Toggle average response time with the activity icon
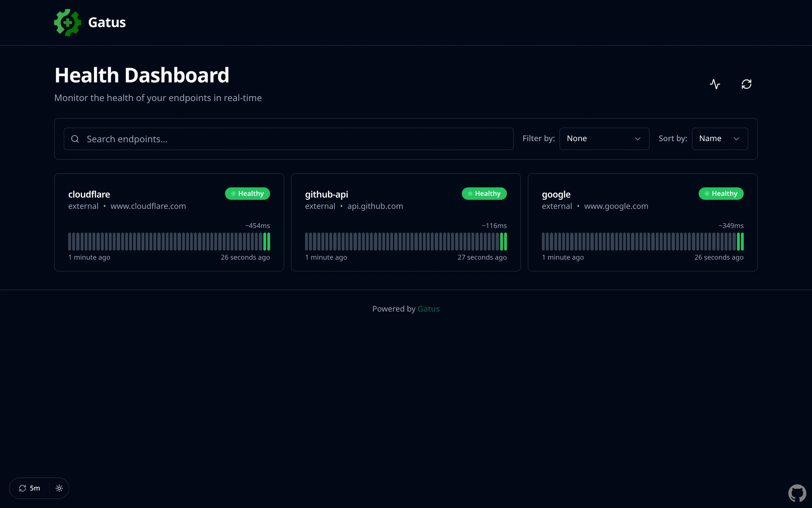 click(715, 84)
